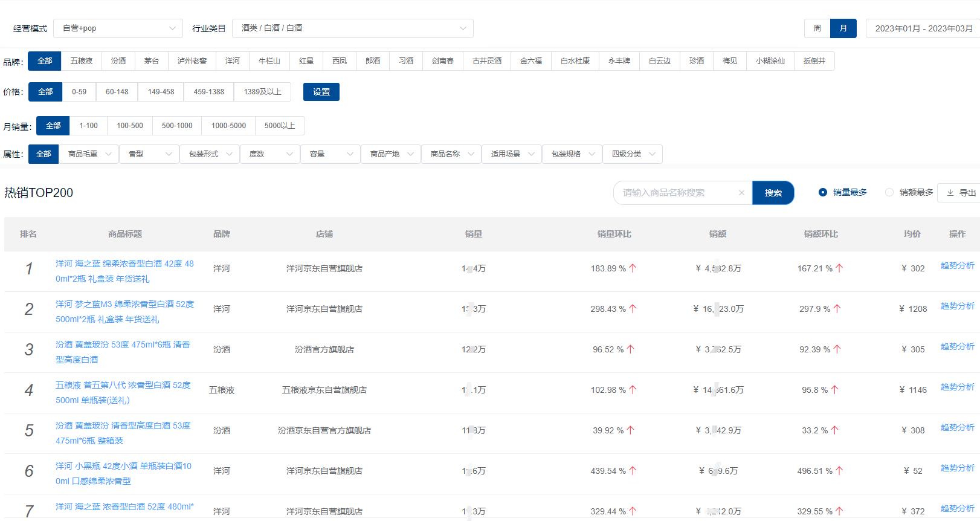The height and width of the screenshot is (521, 980).
Task: Select the 牛栏山 brand filter
Action: 269,61
